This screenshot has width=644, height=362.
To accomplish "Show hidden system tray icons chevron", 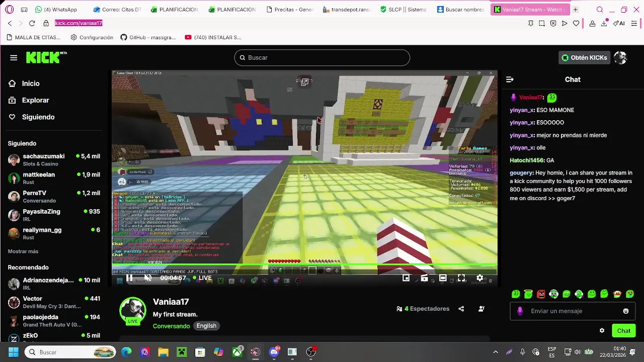I will [496, 352].
